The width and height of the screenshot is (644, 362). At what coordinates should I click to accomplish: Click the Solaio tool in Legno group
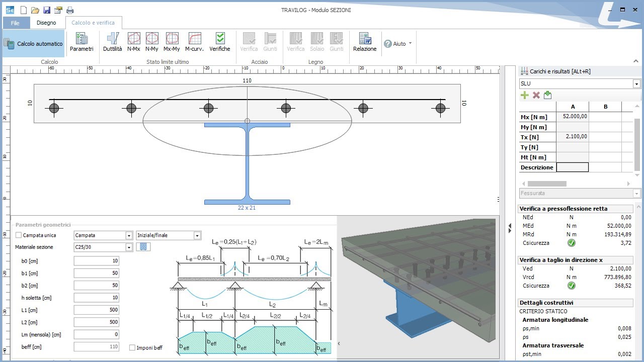tap(317, 42)
